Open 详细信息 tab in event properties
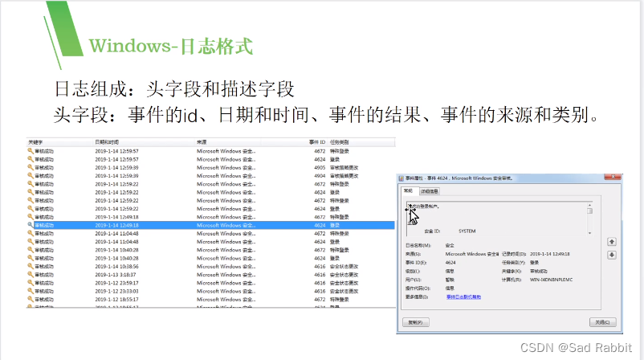Screen dimensions: 644x360 [430, 191]
